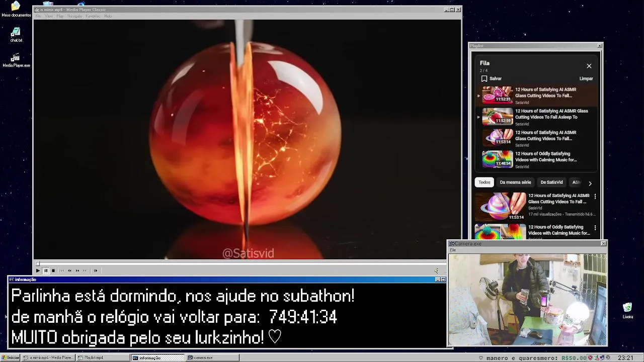Click Limpar to clear the queue
Screen dimensions: 644x362
coord(586,78)
